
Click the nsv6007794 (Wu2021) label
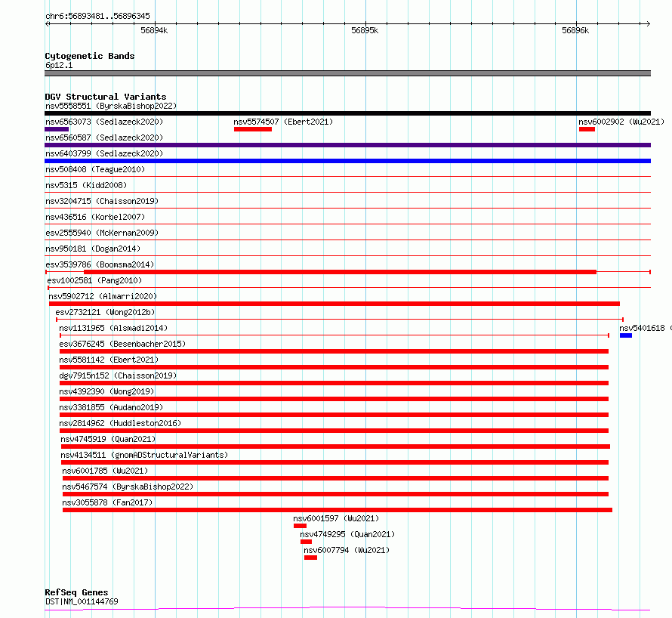coord(347,550)
